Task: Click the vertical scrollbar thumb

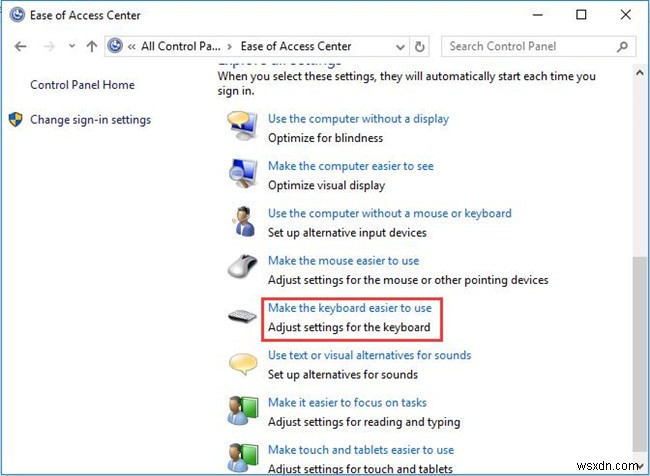Action: pyautogui.click(x=640, y=355)
